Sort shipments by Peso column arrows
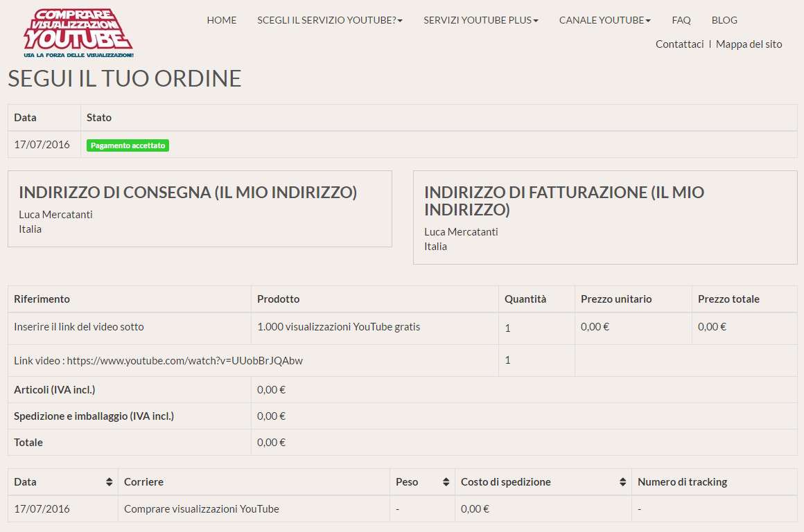The image size is (804, 532). pyautogui.click(x=446, y=481)
